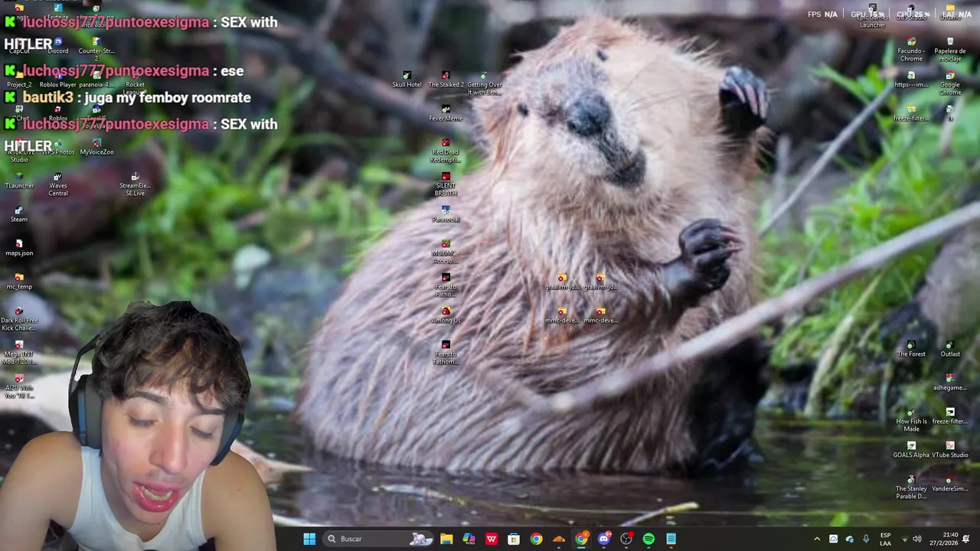Select the https---im... file icon
The width and height of the screenshot is (980, 551).
(911, 80)
